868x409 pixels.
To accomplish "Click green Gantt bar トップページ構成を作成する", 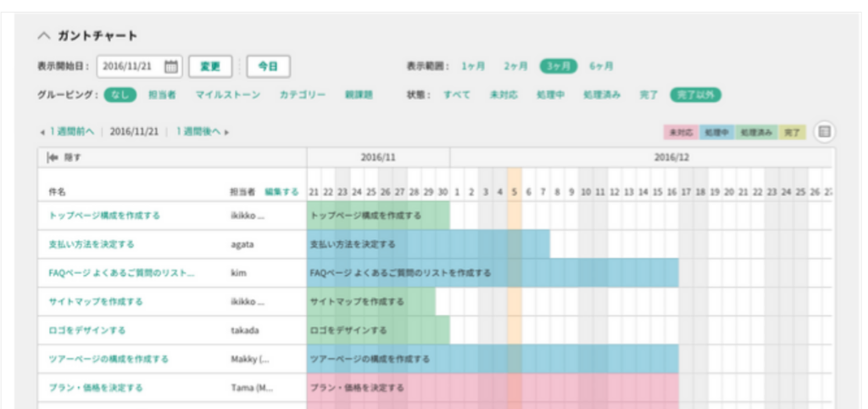I will (379, 216).
